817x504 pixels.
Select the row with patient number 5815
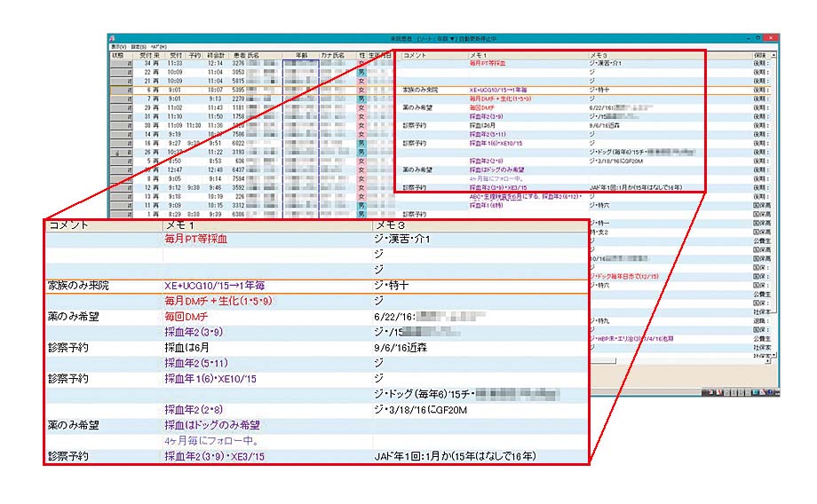point(238,80)
